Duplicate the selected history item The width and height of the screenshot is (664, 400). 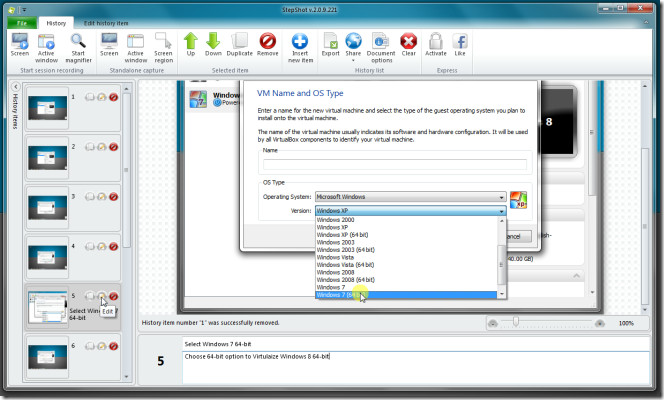(240, 45)
